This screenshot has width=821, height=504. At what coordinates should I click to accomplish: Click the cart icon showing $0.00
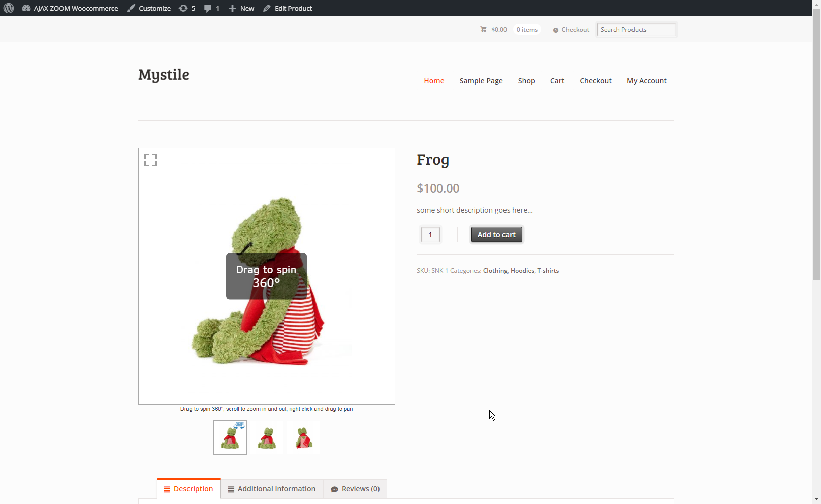pos(493,30)
